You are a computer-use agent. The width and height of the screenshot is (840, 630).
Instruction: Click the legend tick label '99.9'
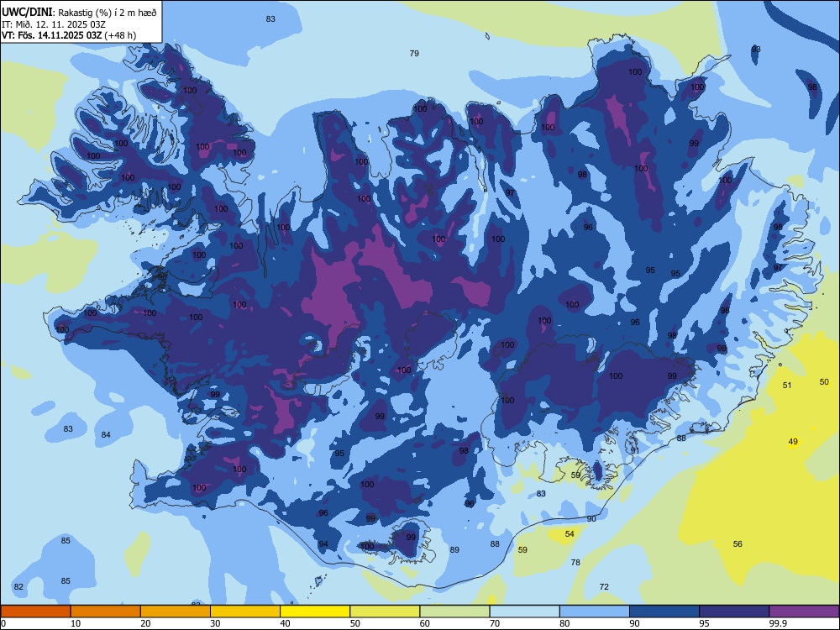778,623
